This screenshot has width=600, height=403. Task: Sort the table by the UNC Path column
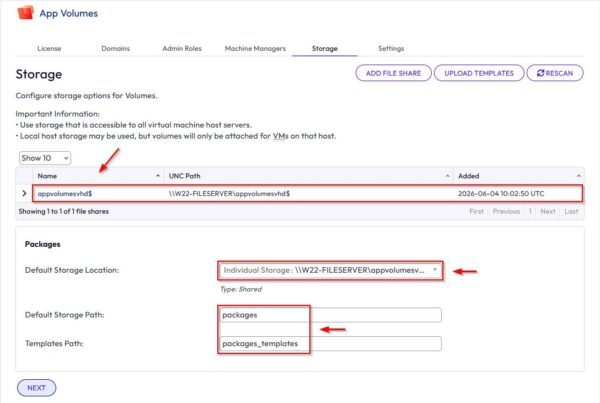coord(308,176)
